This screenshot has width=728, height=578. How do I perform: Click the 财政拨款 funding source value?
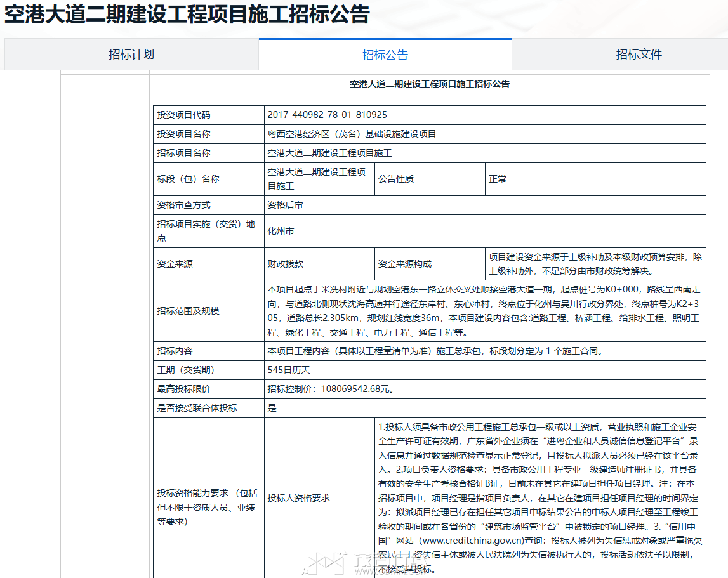285,264
